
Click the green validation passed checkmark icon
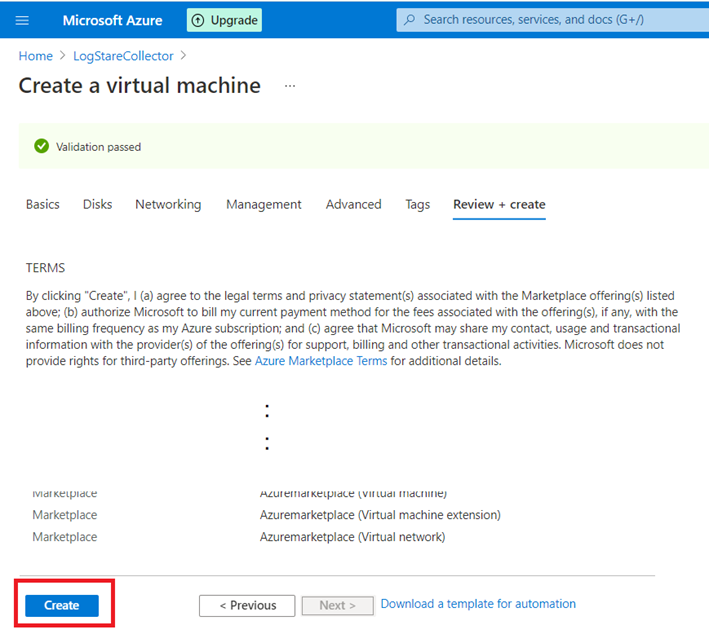pyautogui.click(x=42, y=146)
